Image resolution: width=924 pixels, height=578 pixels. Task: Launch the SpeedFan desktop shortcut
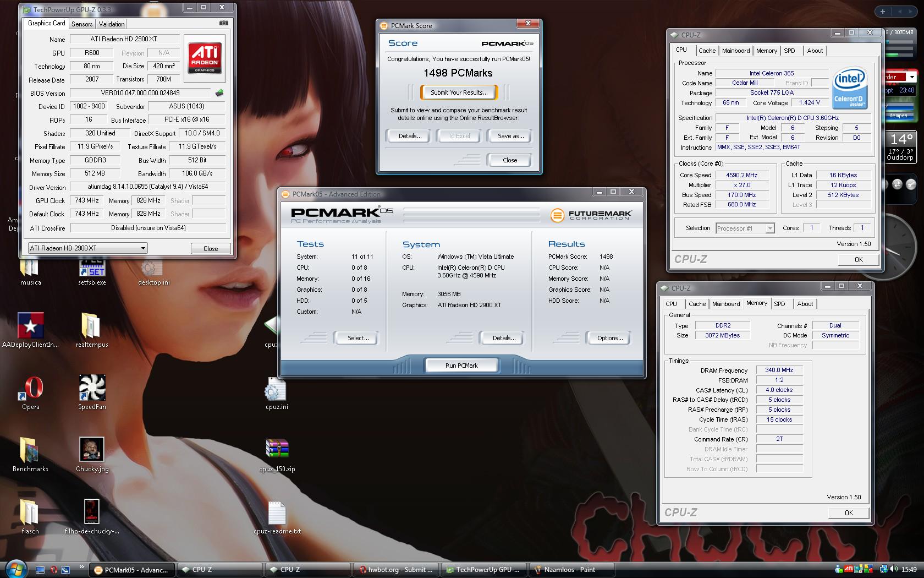pyautogui.click(x=92, y=392)
